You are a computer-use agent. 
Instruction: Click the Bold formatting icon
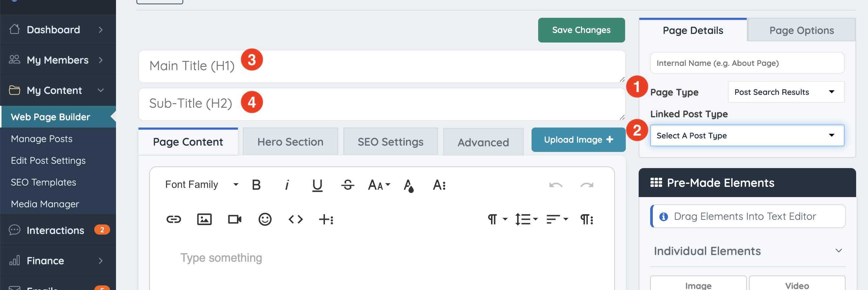256,185
